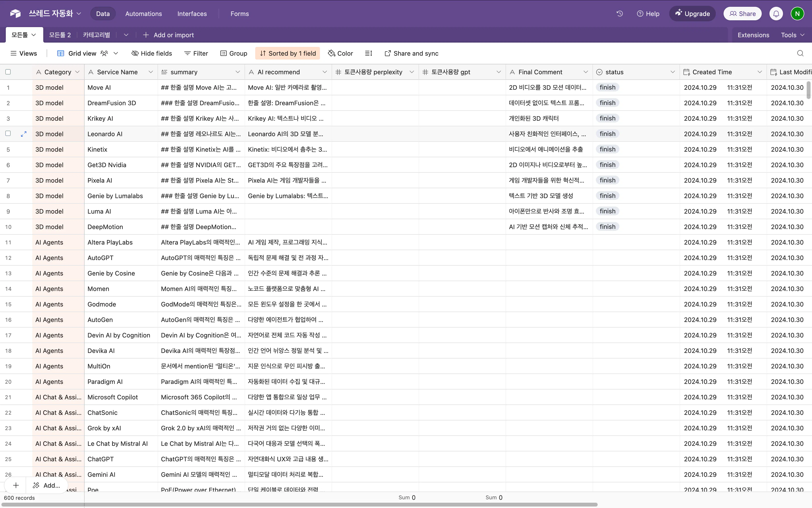This screenshot has height=508, width=812.
Task: Click the 3D model category of Kinetix
Action: click(58, 149)
